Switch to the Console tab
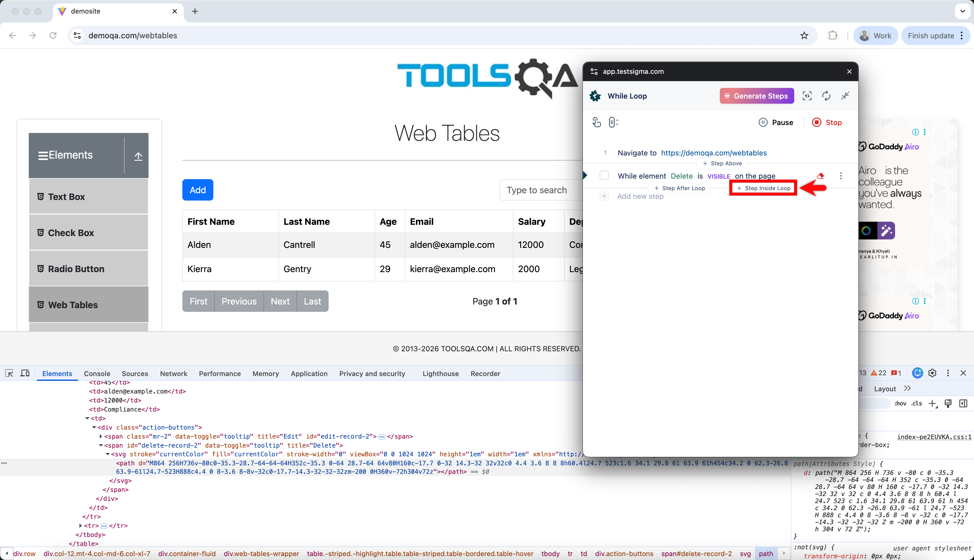The image size is (974, 560). (x=97, y=374)
